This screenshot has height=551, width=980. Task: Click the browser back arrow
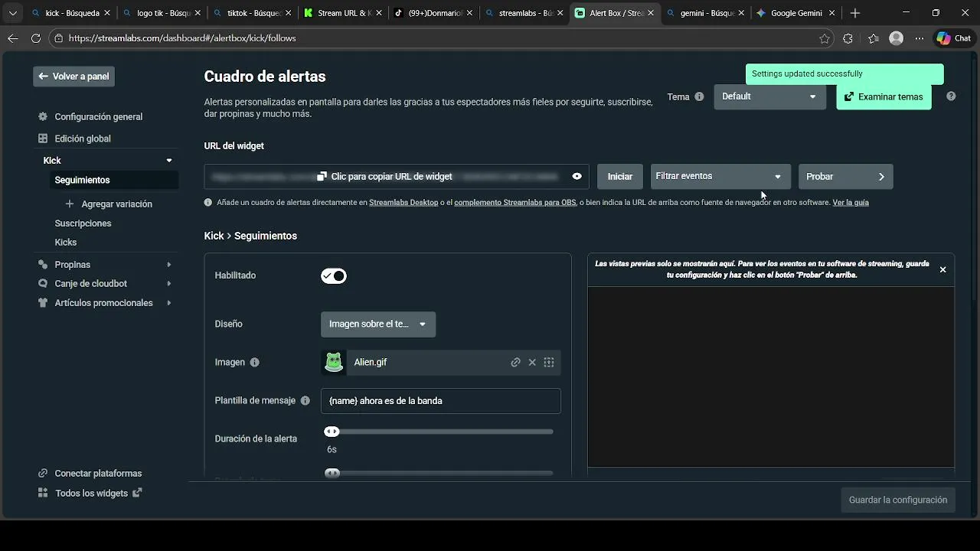pyautogui.click(x=13, y=38)
